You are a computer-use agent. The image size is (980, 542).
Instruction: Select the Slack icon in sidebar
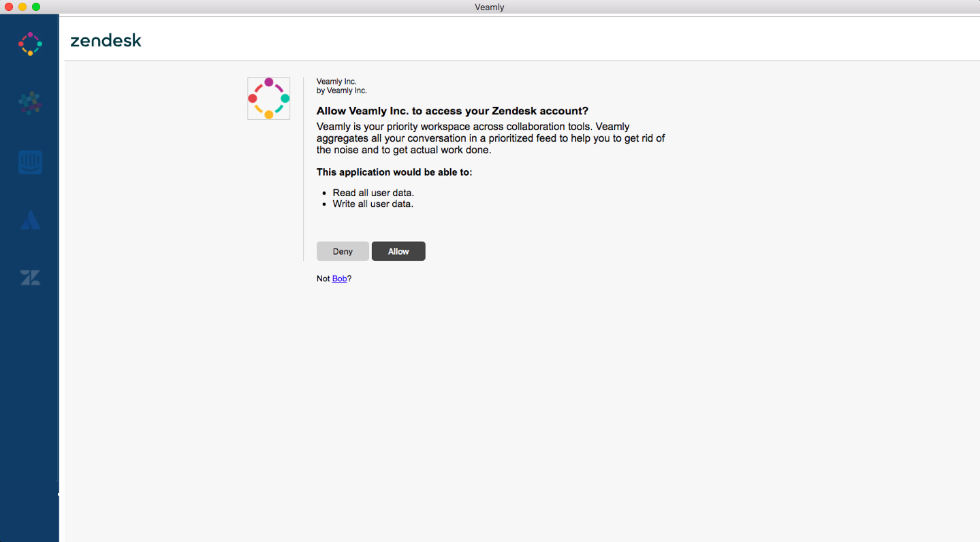pyautogui.click(x=30, y=103)
